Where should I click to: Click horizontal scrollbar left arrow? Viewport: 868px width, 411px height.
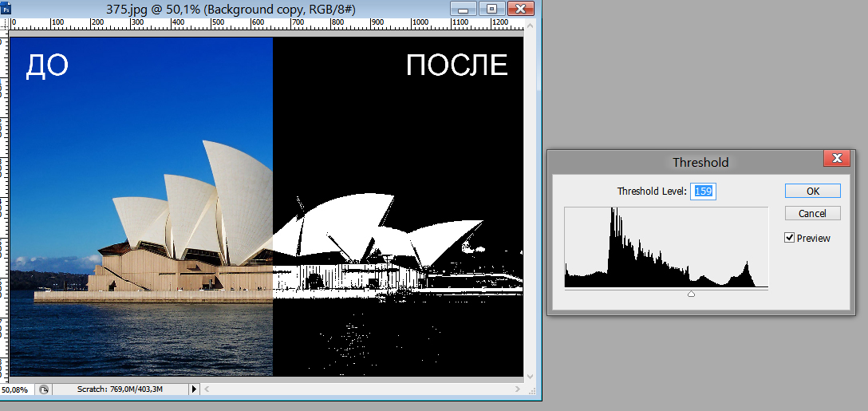tap(208, 389)
